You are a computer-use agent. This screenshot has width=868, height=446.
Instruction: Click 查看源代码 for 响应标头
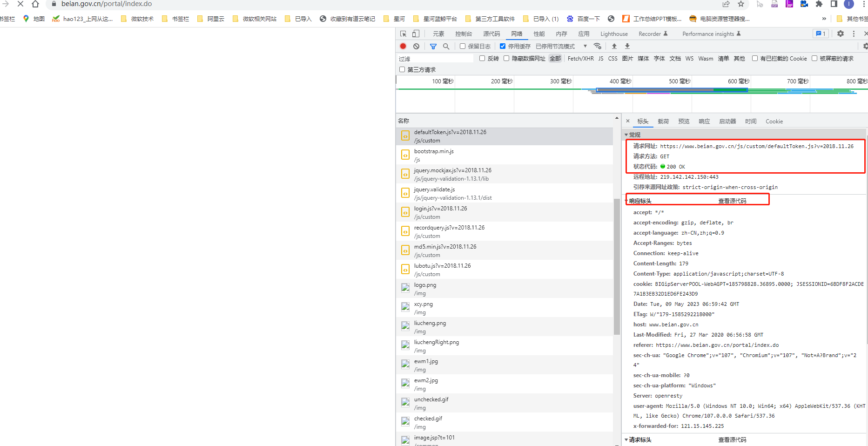(x=732, y=201)
